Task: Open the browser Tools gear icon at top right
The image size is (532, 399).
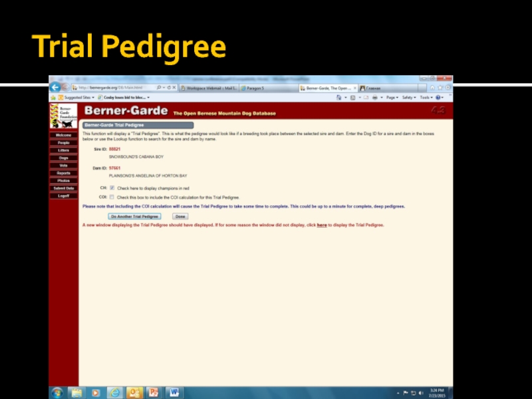Action: point(448,88)
